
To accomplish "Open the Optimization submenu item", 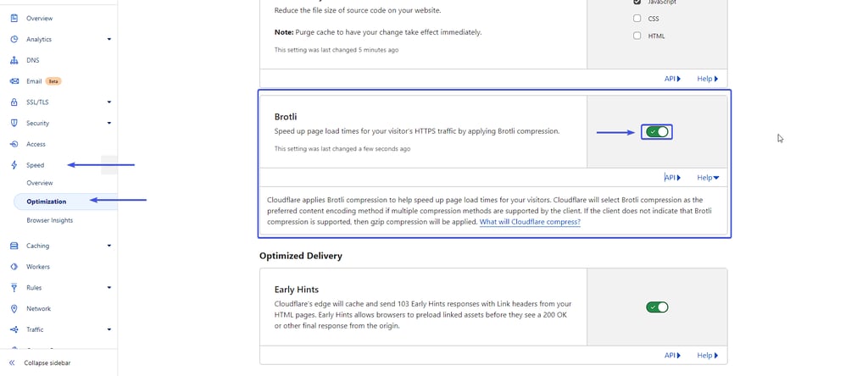I will point(46,202).
